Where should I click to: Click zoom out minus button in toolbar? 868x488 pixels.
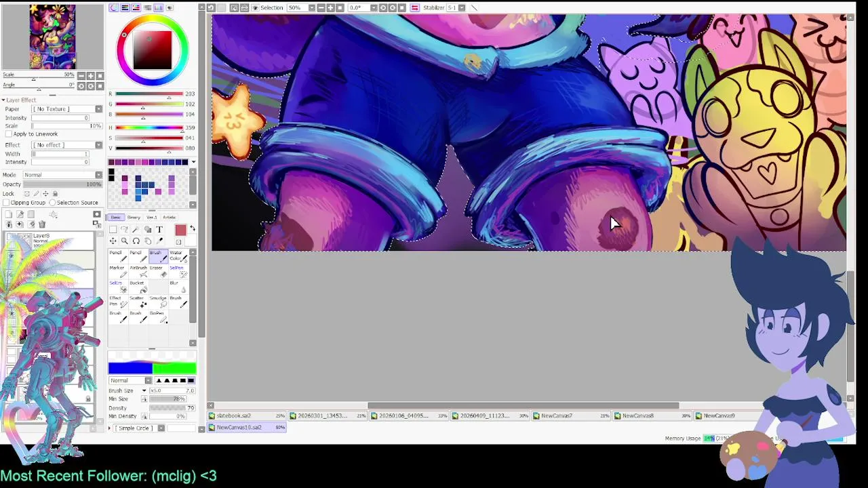point(321,7)
